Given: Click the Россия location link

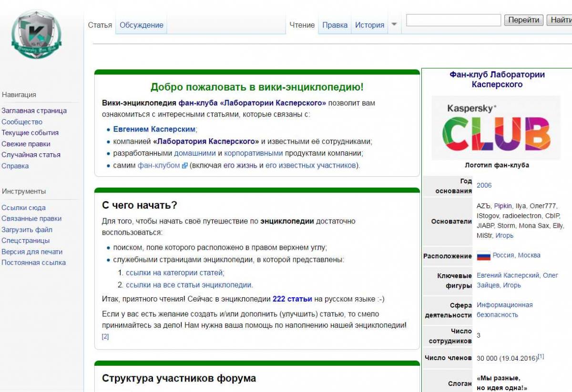Looking at the screenshot, I should [x=503, y=255].
